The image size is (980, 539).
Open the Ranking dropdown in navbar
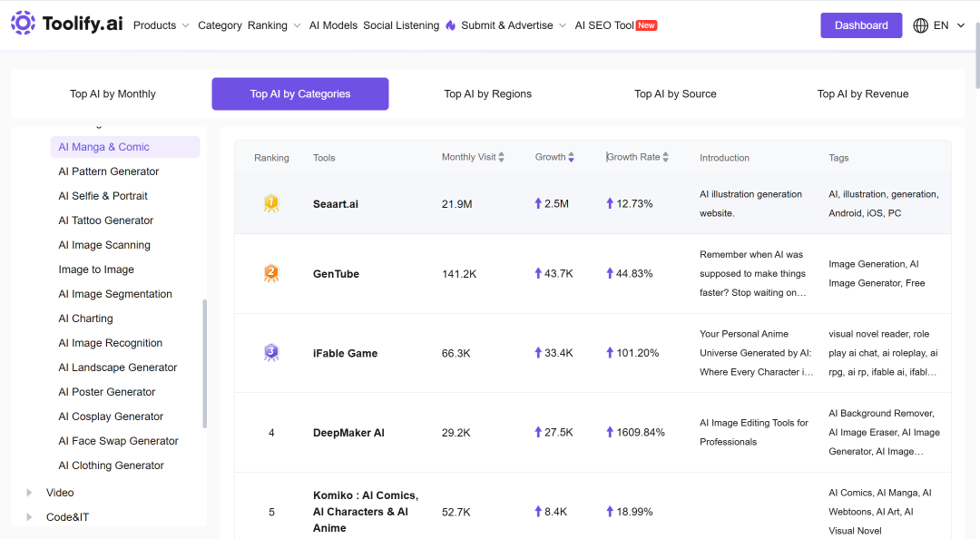tap(274, 25)
